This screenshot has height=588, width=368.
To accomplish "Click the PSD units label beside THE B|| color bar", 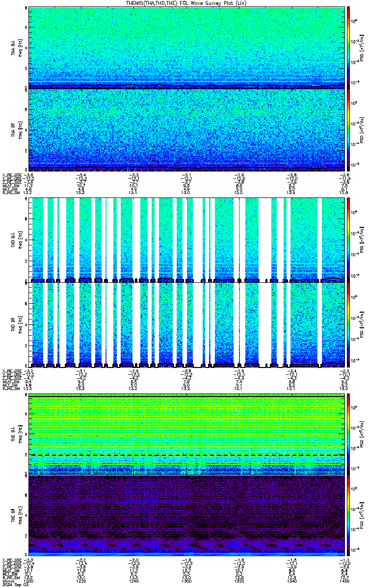I will (361, 516).
